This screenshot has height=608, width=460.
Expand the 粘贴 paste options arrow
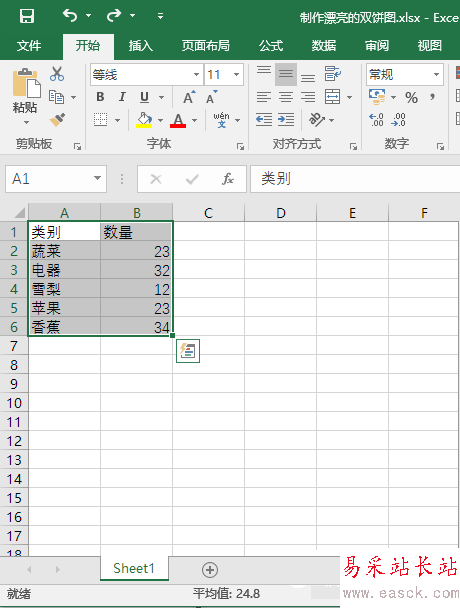coord(26,123)
